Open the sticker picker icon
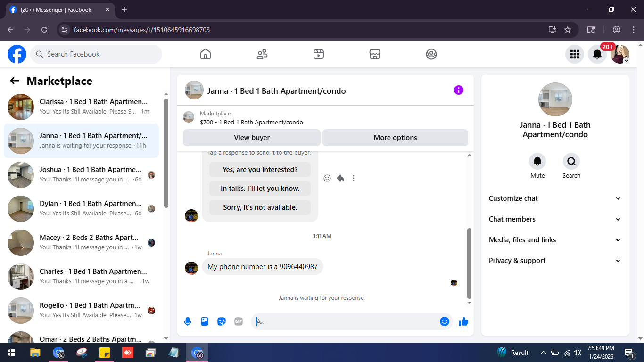The width and height of the screenshot is (644, 362). point(222,321)
